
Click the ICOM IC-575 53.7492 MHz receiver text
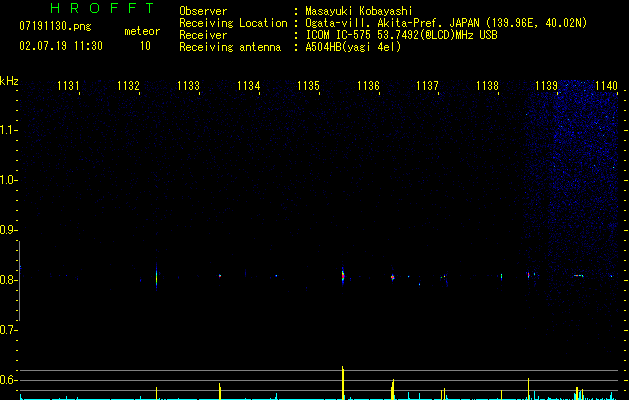click(401, 35)
